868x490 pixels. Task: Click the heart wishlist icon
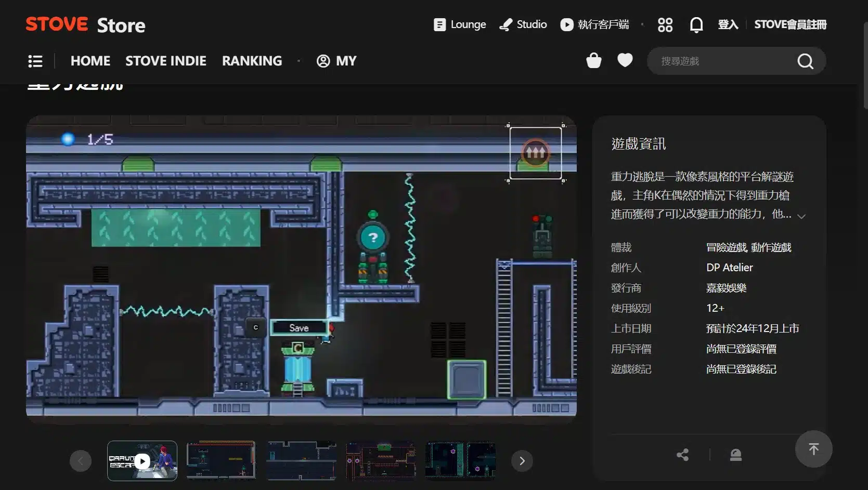point(625,61)
